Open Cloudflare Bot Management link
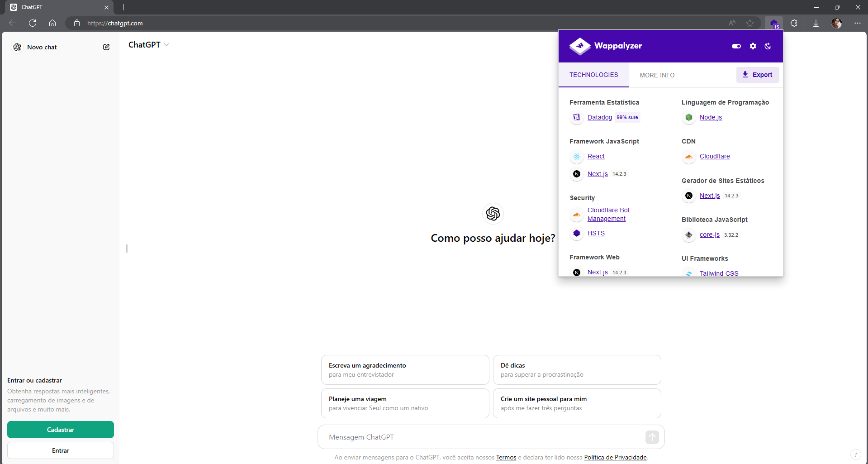This screenshot has width=868, height=464. tap(608, 215)
